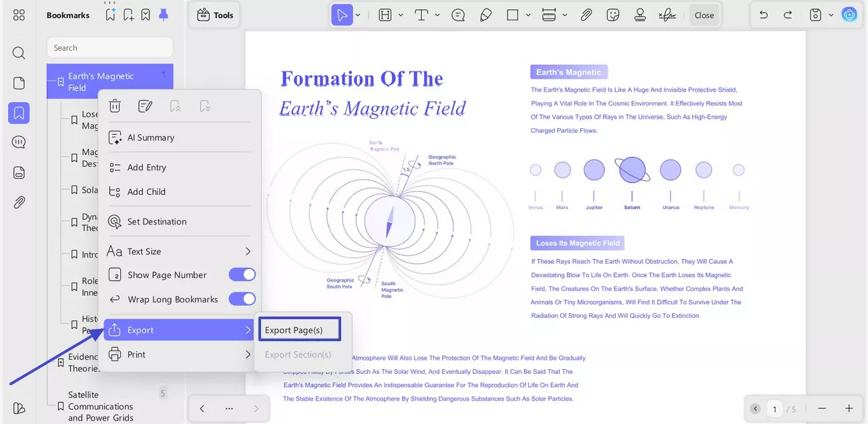868x424 pixels.
Task: Open the save button dropdown
Action: [x=831, y=14]
